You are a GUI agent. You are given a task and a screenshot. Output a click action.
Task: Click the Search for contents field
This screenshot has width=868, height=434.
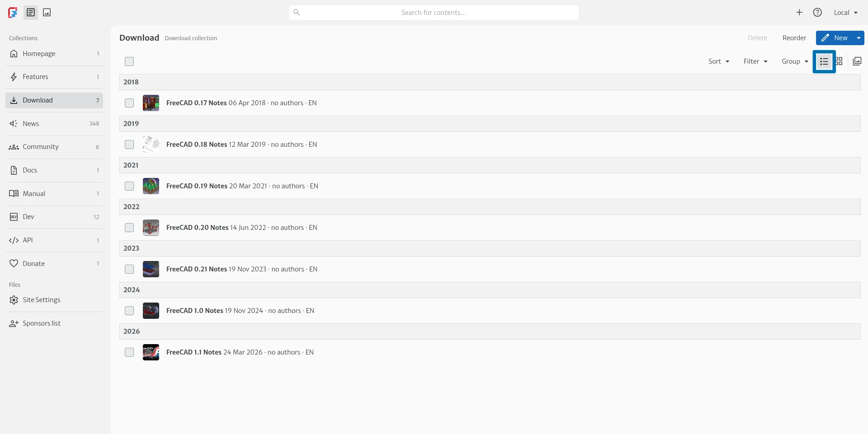pyautogui.click(x=434, y=13)
